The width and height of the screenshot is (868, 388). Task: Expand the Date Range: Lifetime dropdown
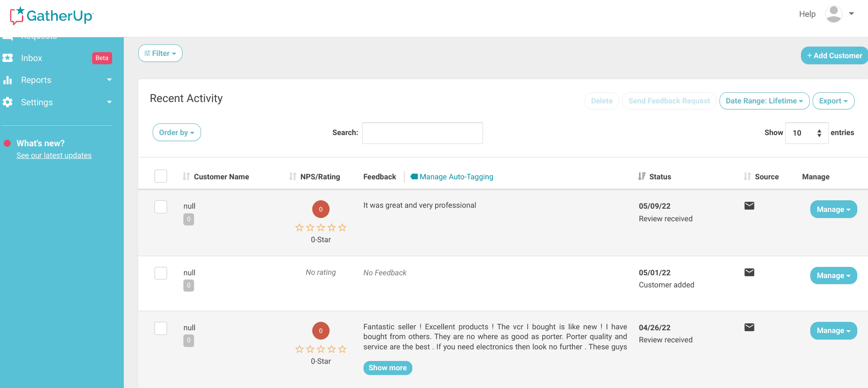(764, 101)
